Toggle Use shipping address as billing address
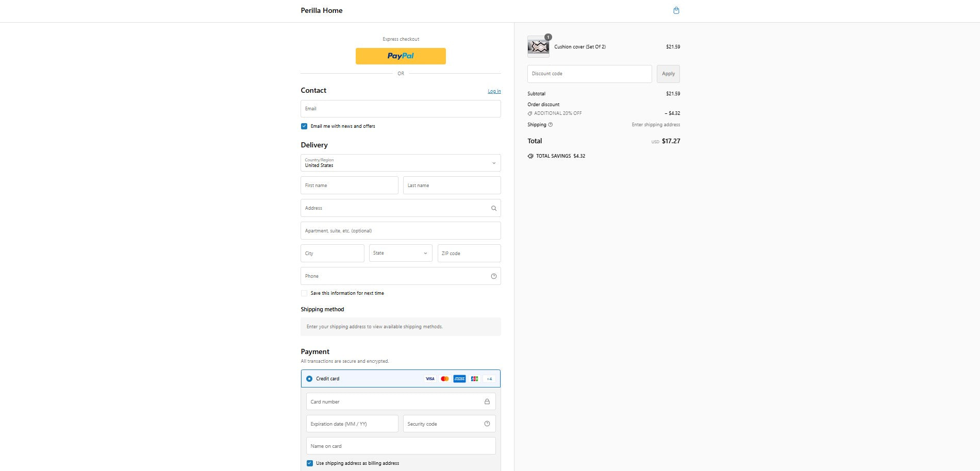Screen dimensions: 980x471 coord(309,463)
